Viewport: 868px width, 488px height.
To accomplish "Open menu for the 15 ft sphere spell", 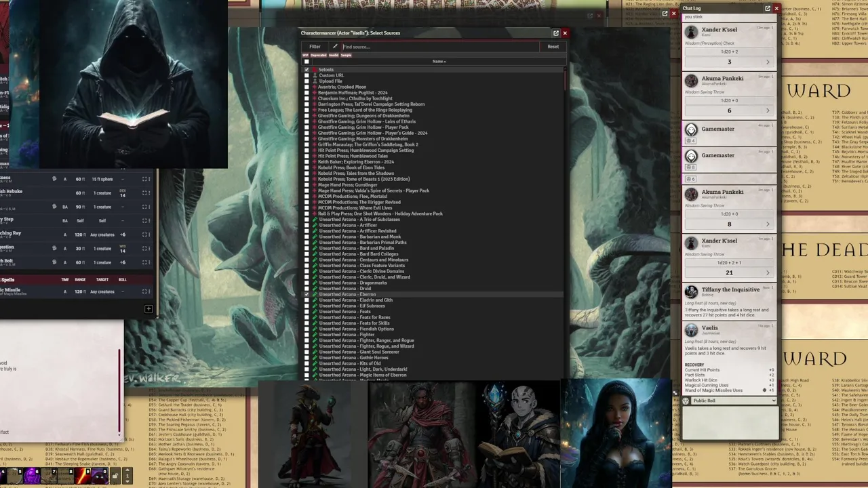I will tap(148, 179).
